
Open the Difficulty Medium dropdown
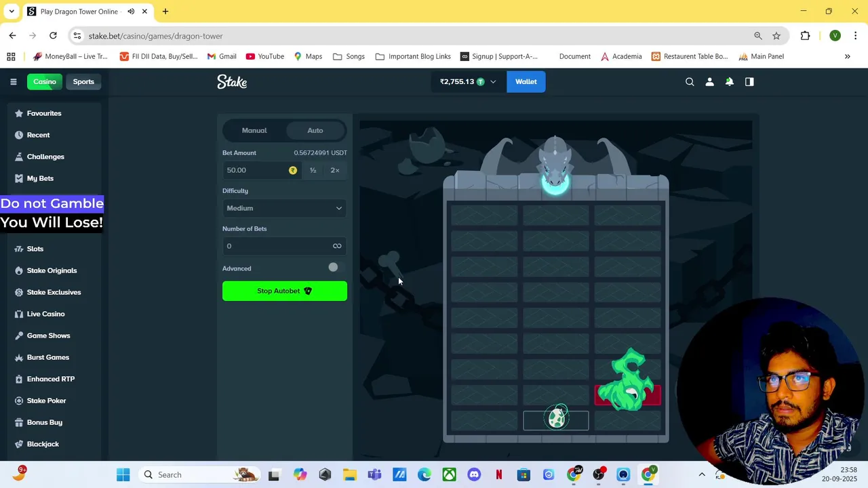[285, 208]
